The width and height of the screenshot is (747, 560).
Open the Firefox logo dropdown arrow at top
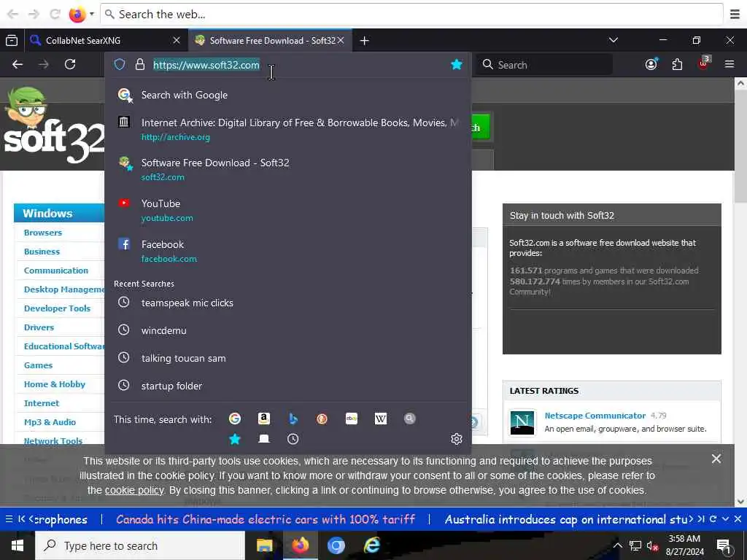(91, 14)
